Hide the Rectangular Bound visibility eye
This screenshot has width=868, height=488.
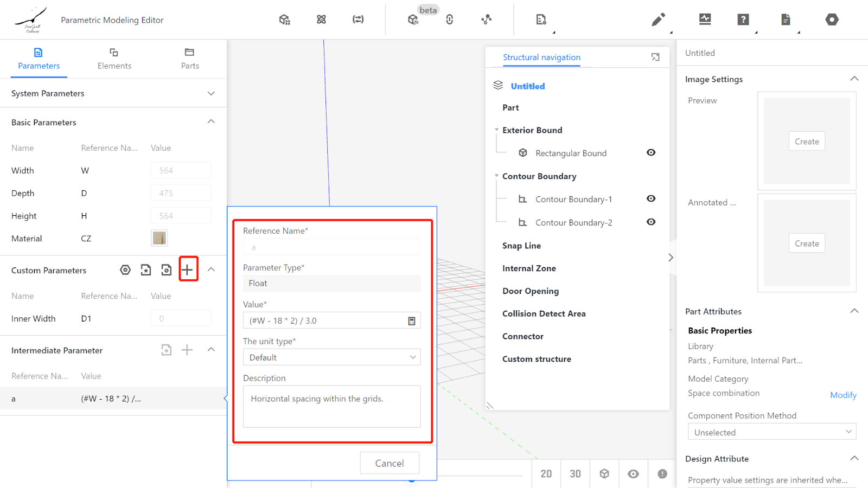[x=651, y=153]
